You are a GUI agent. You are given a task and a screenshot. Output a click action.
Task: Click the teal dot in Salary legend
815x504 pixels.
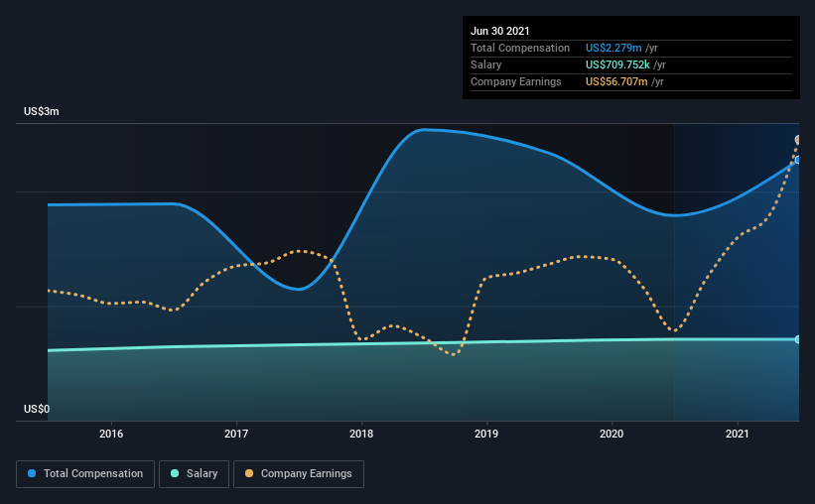175,473
